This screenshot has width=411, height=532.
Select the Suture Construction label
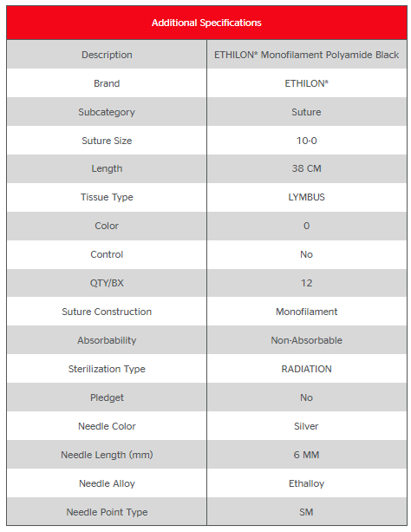point(107,312)
